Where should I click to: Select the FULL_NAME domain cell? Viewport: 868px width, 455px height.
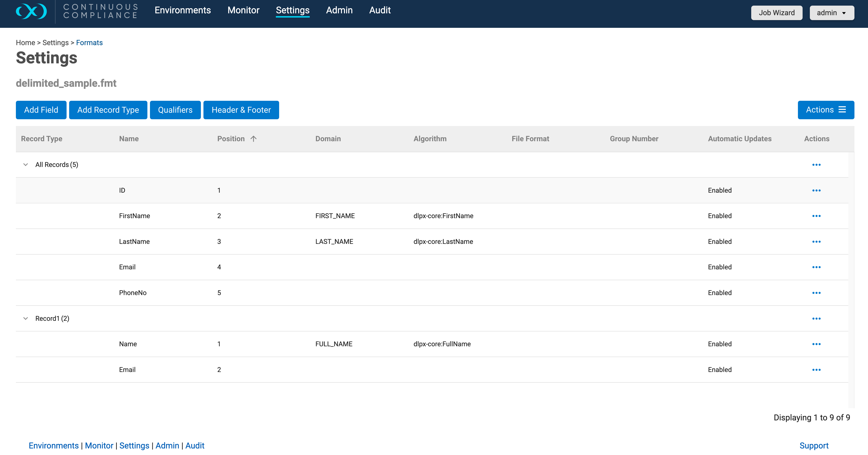334,344
